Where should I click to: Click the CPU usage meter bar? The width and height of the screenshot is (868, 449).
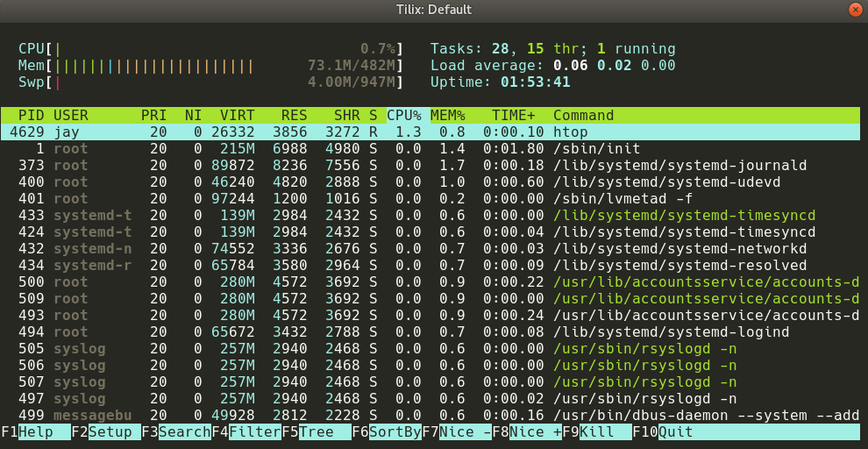(x=210, y=49)
